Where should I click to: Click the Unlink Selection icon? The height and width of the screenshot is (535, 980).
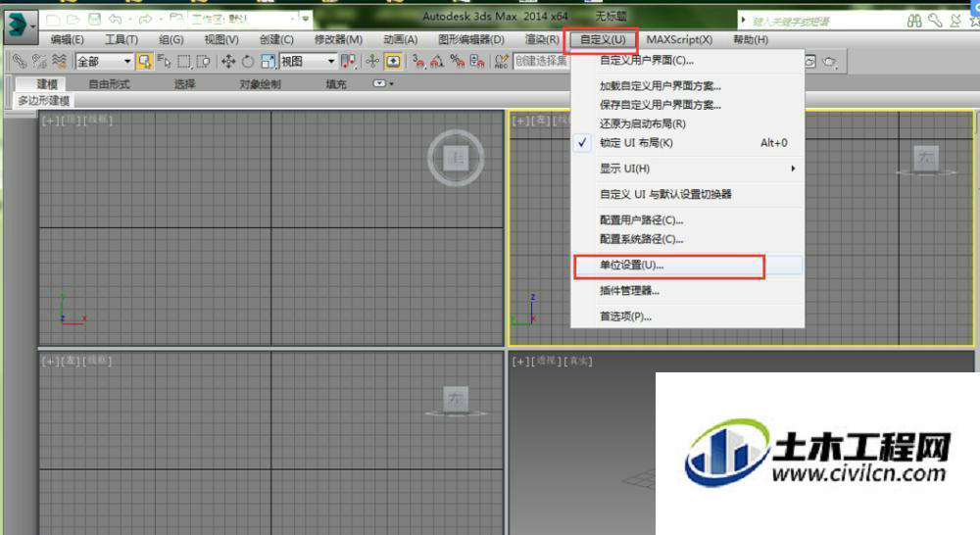point(39,61)
